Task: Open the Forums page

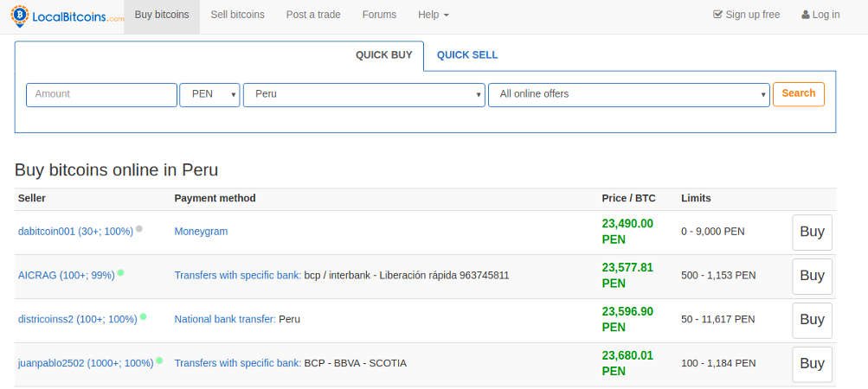Action: coord(379,15)
